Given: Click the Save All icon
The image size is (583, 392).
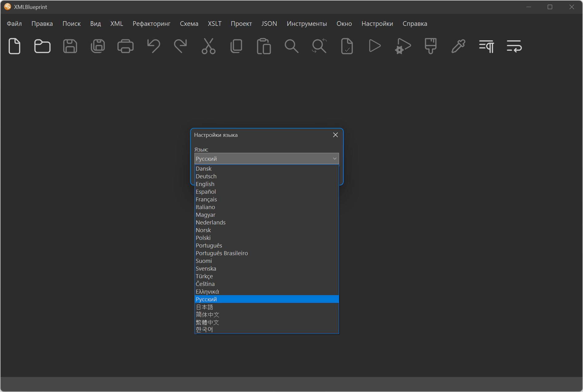Looking at the screenshot, I should coord(98,46).
